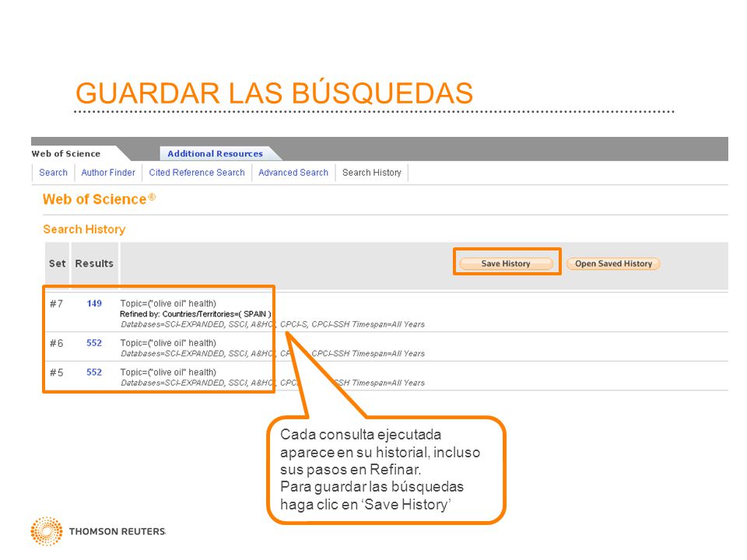Viewport: 747px width, 560px height.
Task: Go to Author Finder
Action: point(108,173)
